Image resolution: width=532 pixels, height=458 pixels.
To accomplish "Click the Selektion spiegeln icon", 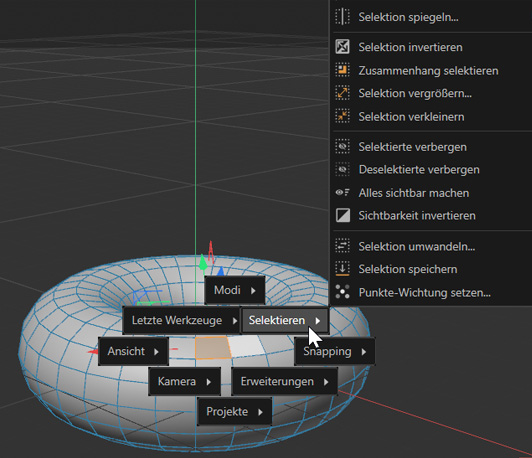I will point(342,17).
